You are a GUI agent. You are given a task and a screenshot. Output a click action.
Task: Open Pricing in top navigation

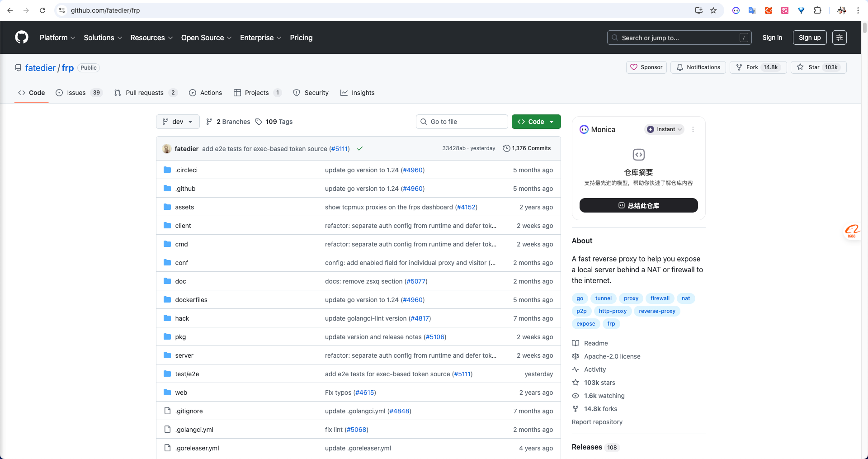tap(301, 38)
